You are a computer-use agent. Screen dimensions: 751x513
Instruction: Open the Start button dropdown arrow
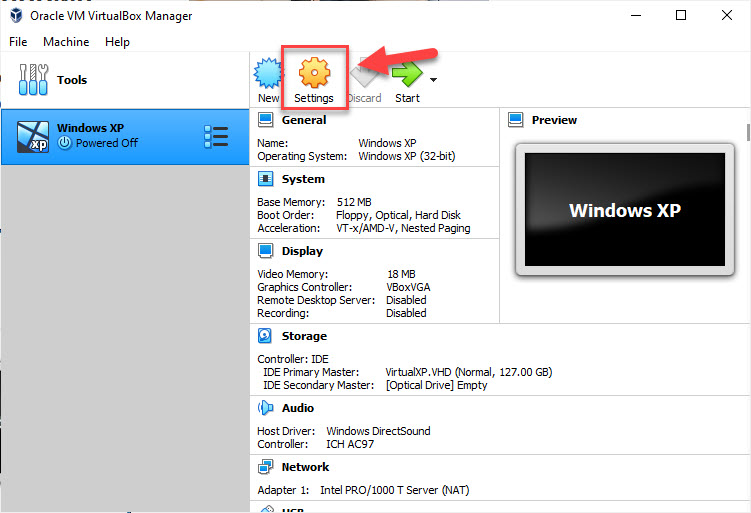[x=433, y=80]
